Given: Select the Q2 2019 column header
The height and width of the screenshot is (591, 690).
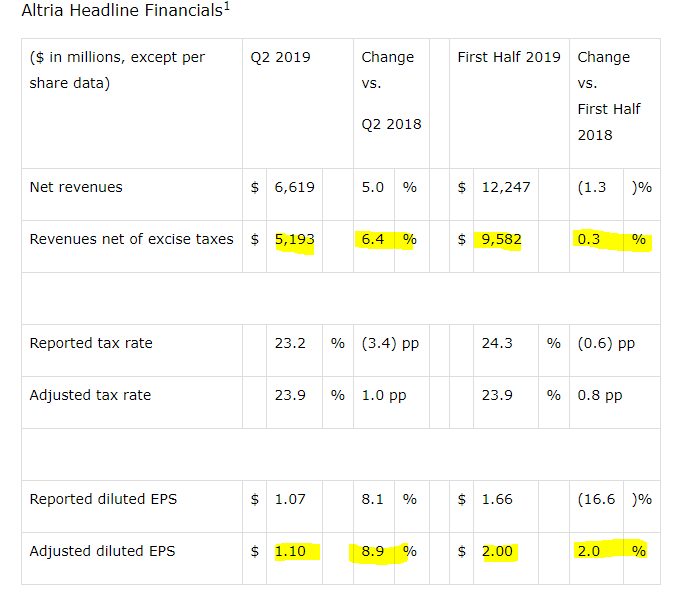Looking at the screenshot, I should click(280, 57).
